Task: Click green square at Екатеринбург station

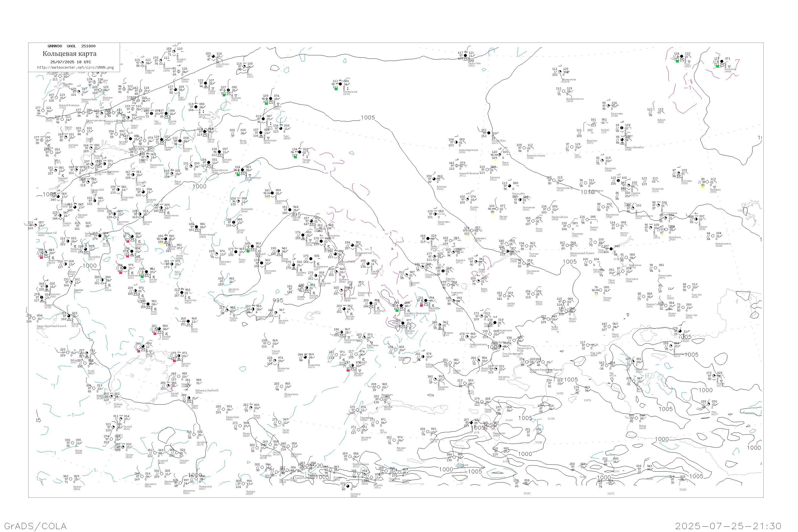Action: [238, 175]
